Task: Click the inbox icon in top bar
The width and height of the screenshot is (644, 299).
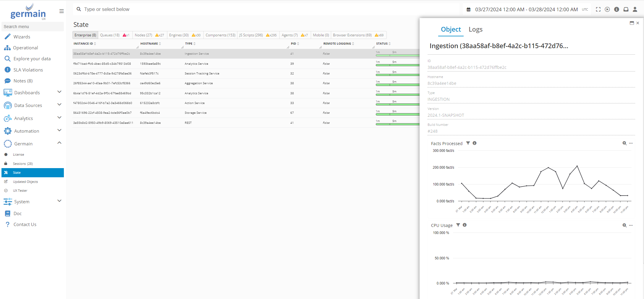Action: (x=626, y=9)
